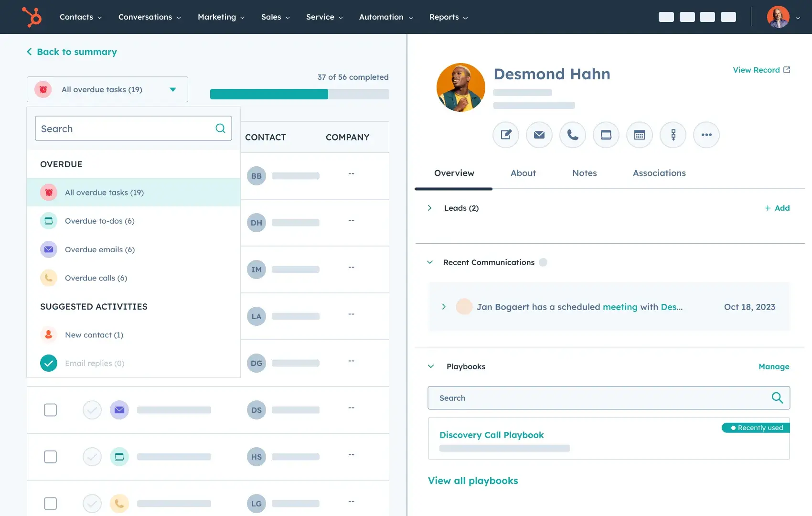Open the three-dots more actions button
This screenshot has width=812, height=516.
[x=706, y=135]
